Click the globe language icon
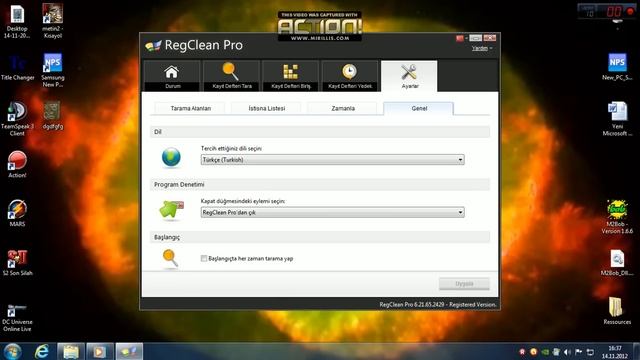The height and width of the screenshot is (360, 640). click(x=171, y=158)
